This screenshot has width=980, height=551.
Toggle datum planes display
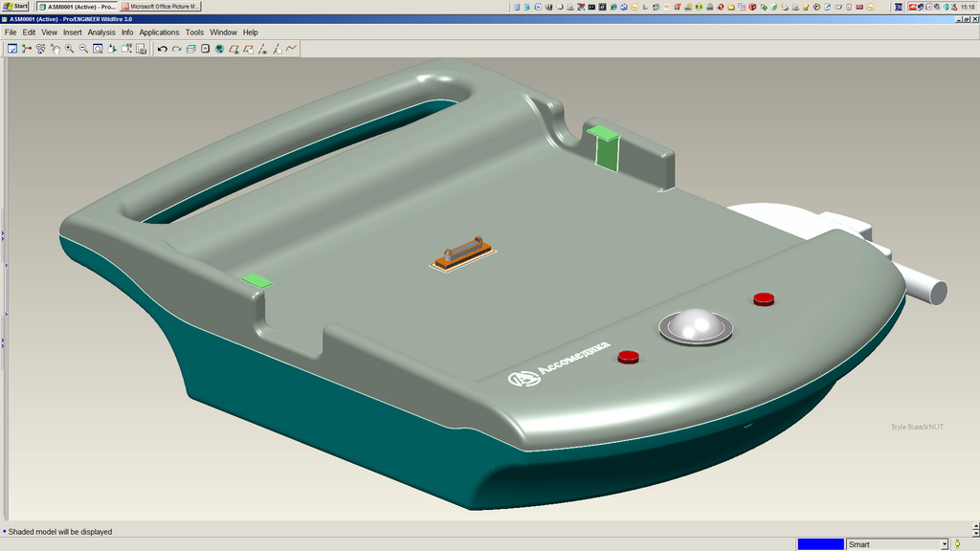(234, 49)
